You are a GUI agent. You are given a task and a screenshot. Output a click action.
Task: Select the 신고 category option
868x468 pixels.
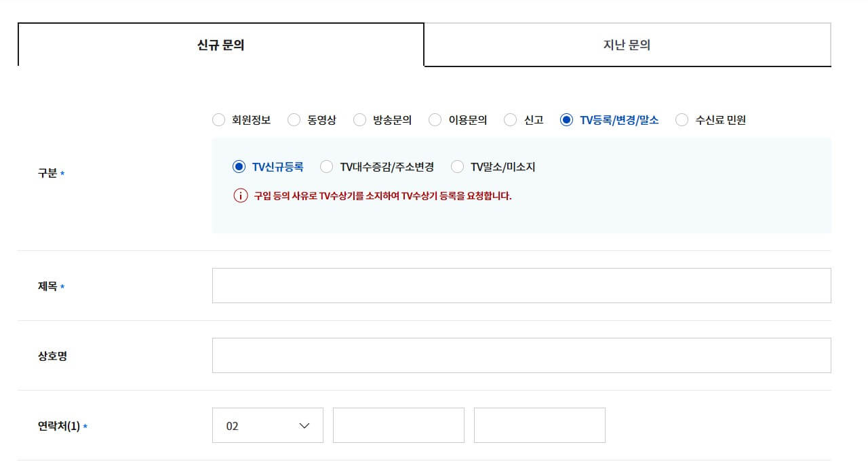(x=509, y=119)
